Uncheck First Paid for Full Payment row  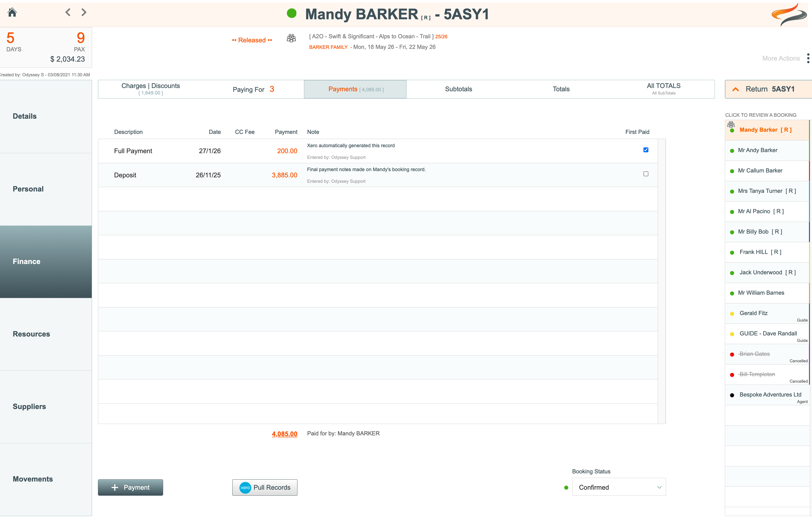pos(646,150)
